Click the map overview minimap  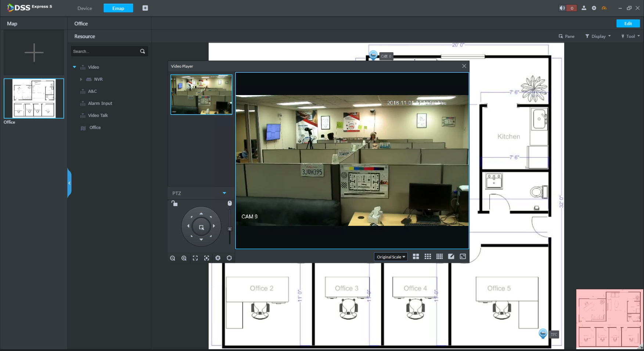pos(609,319)
